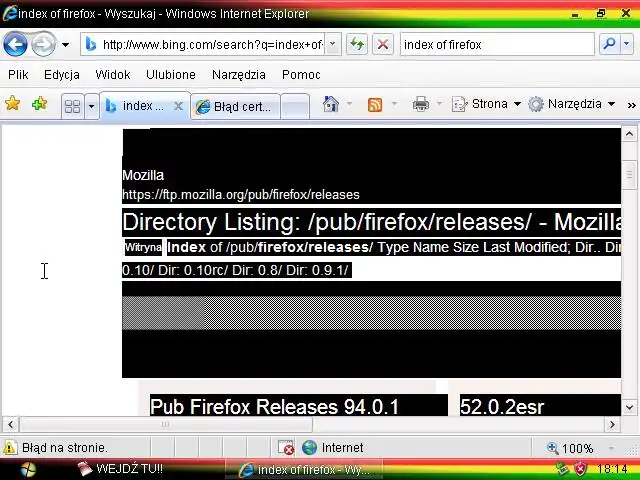This screenshot has width=640, height=480.
Task: Open the Directory Listing /pub/firefox/releases/ result title
Action: click(x=372, y=222)
